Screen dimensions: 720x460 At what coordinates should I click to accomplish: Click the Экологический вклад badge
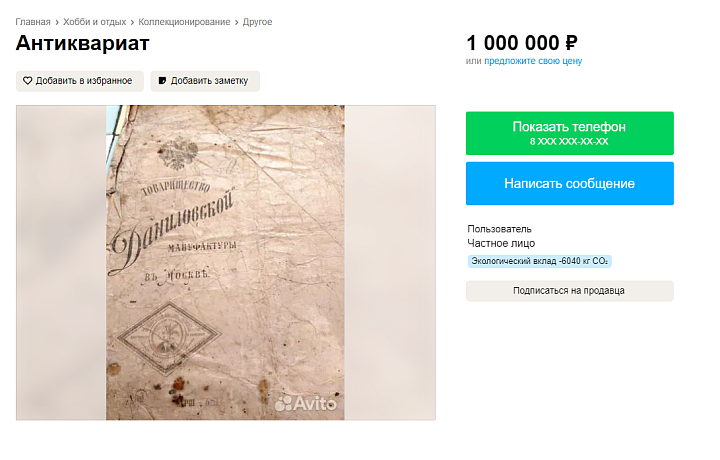(539, 261)
